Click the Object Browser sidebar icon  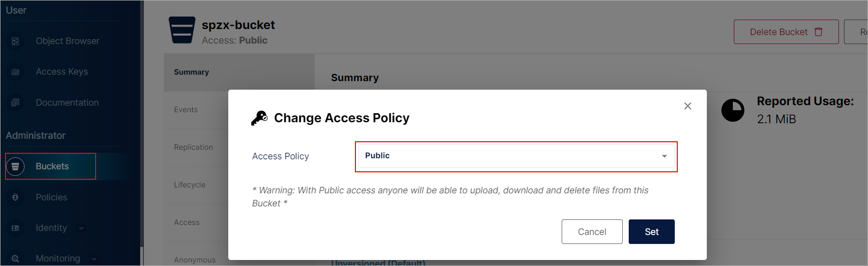(15, 41)
